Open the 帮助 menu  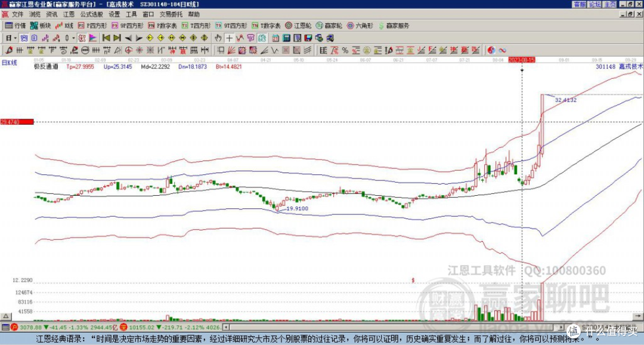click(194, 14)
